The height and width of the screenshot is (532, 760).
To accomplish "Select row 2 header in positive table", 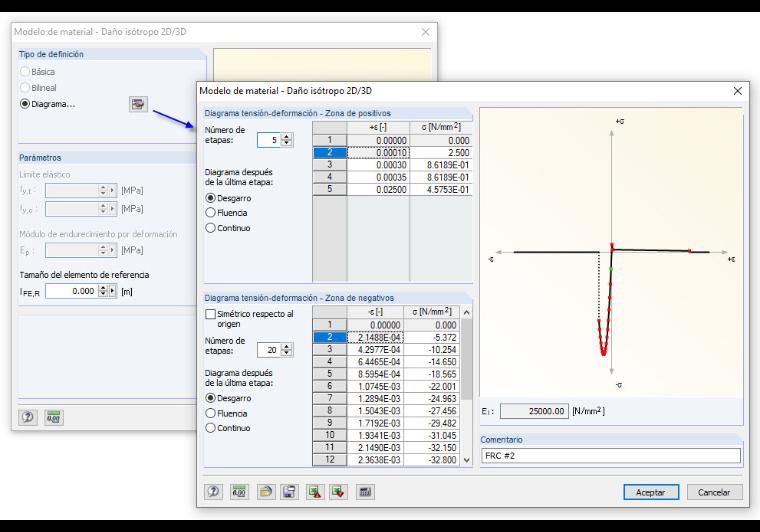I will pyautogui.click(x=330, y=153).
